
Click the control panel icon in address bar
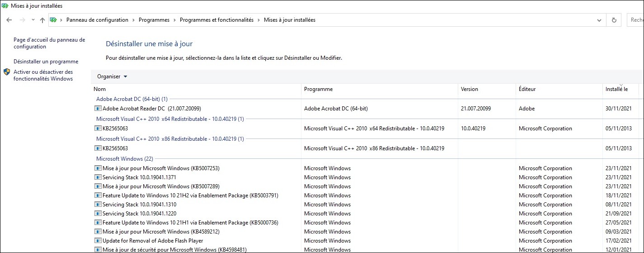pos(53,20)
